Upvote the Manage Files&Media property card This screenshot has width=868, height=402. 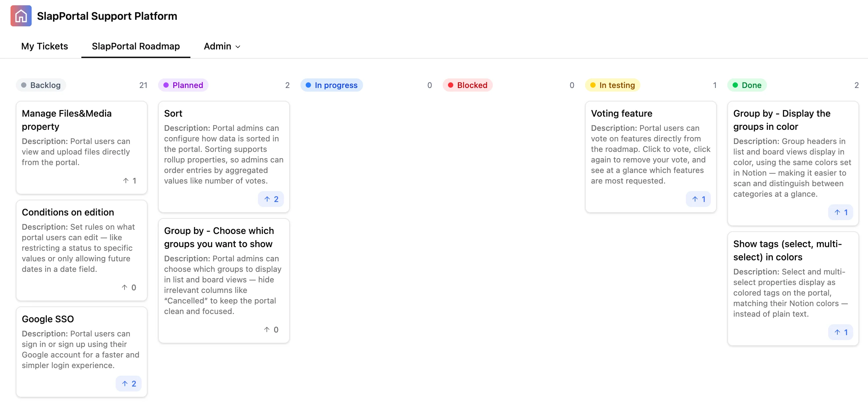click(x=130, y=181)
